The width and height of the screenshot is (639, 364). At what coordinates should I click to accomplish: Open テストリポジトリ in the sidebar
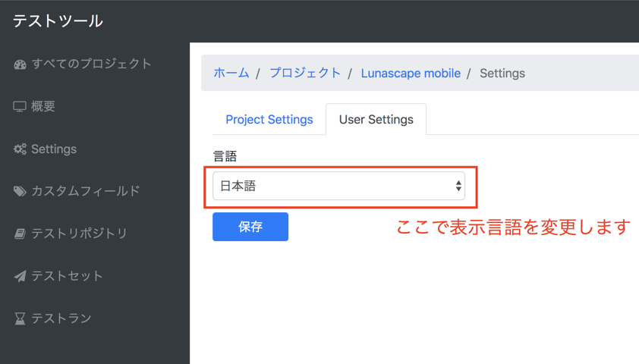[80, 234]
